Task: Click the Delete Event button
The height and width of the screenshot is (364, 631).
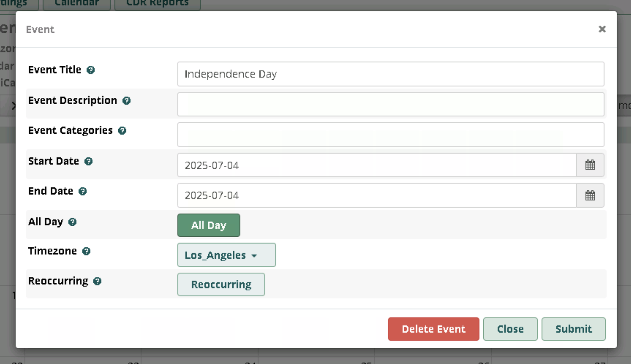Action: coord(433,329)
